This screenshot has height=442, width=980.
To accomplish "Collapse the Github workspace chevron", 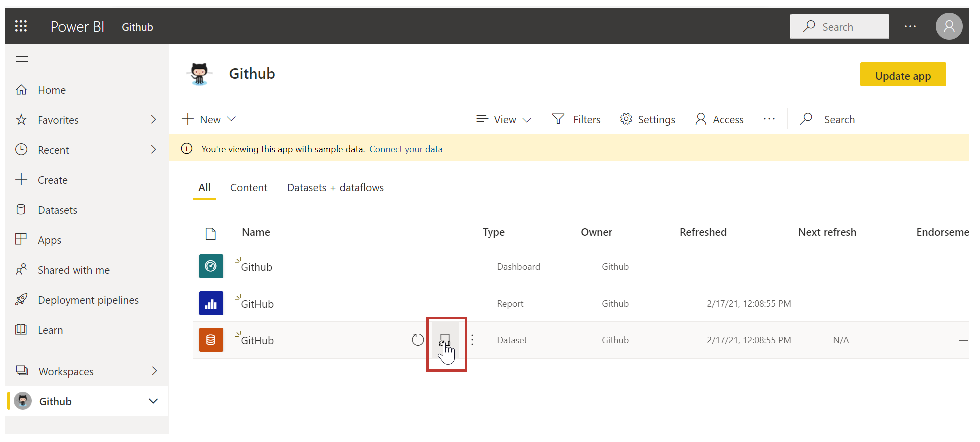I will tap(153, 401).
